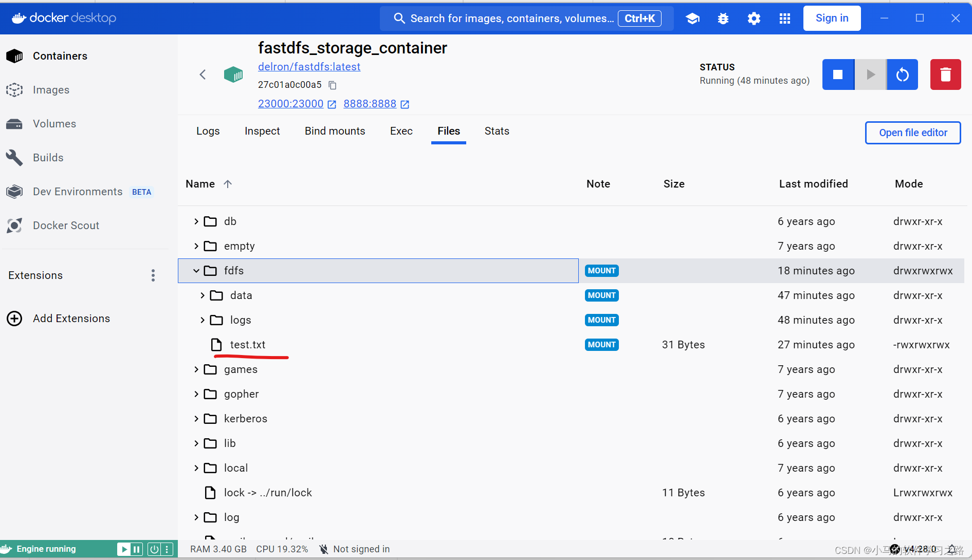
Task: Focus the search images, containers, volumes field
Action: [527, 18]
